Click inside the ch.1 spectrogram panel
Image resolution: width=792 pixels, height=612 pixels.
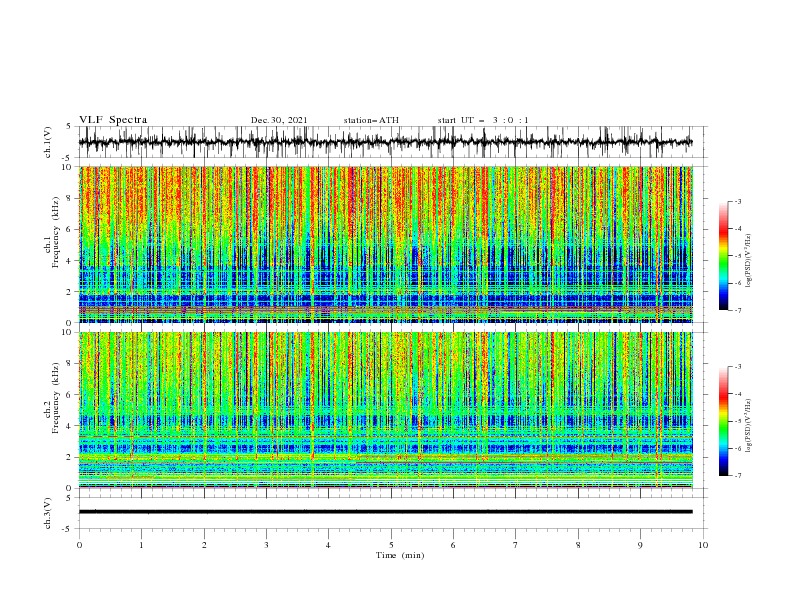385,244
